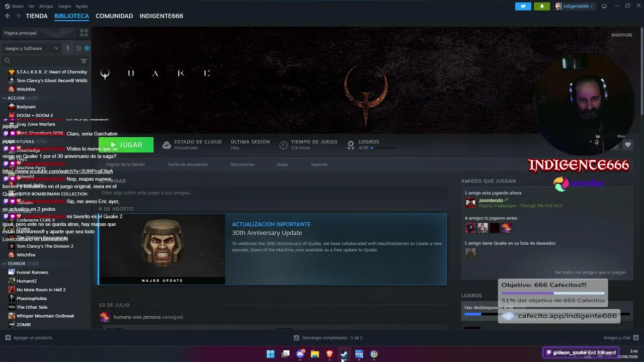The height and width of the screenshot is (362, 644).
Task: Toggle the ready-to-play filter icon
Action: (x=87, y=48)
